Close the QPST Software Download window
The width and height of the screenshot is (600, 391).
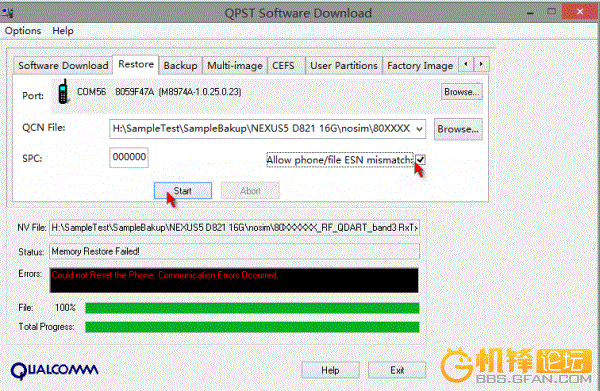coord(579,12)
